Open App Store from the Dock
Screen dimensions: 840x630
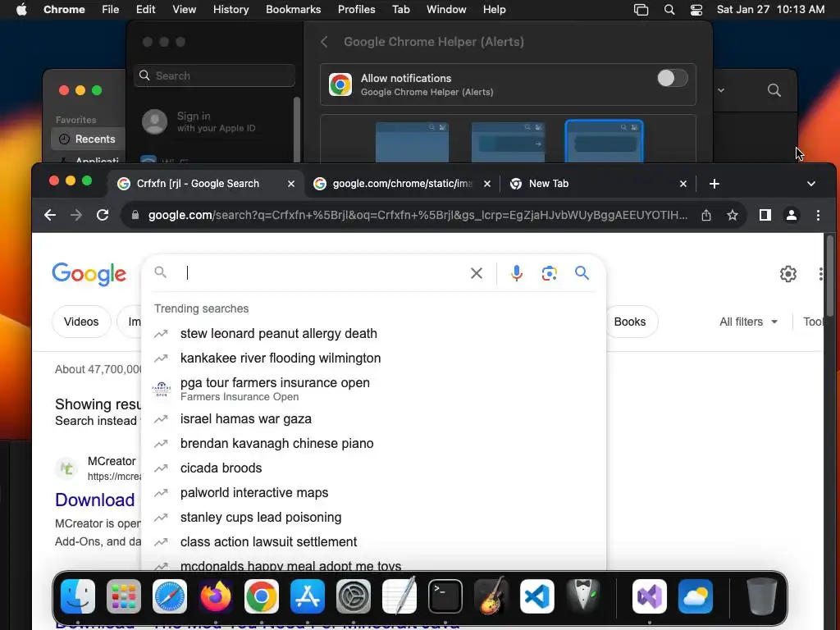pos(308,596)
